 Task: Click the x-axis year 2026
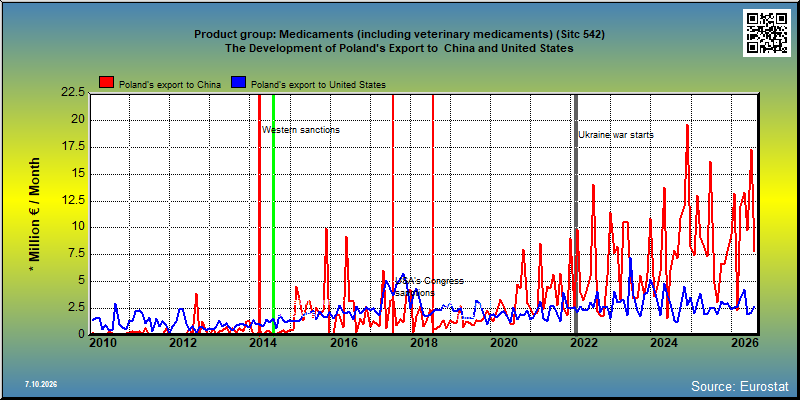coord(743,343)
